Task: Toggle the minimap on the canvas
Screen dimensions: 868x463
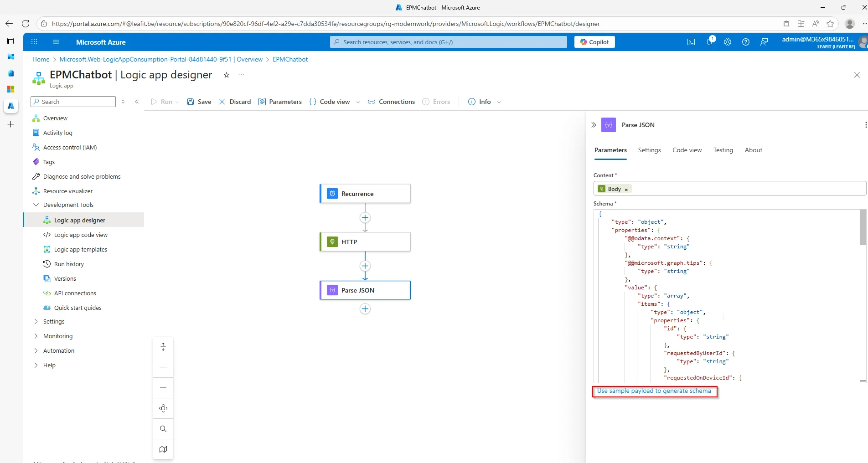Action: coord(163,449)
